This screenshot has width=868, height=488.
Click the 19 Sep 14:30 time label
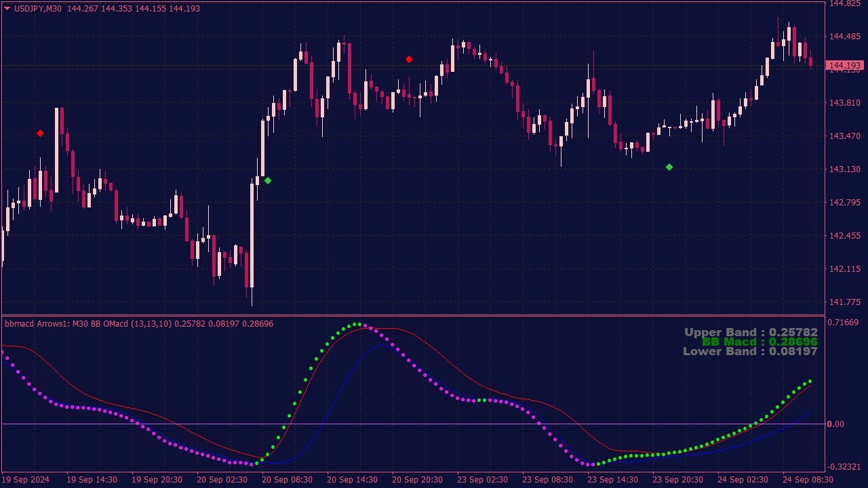(x=91, y=480)
